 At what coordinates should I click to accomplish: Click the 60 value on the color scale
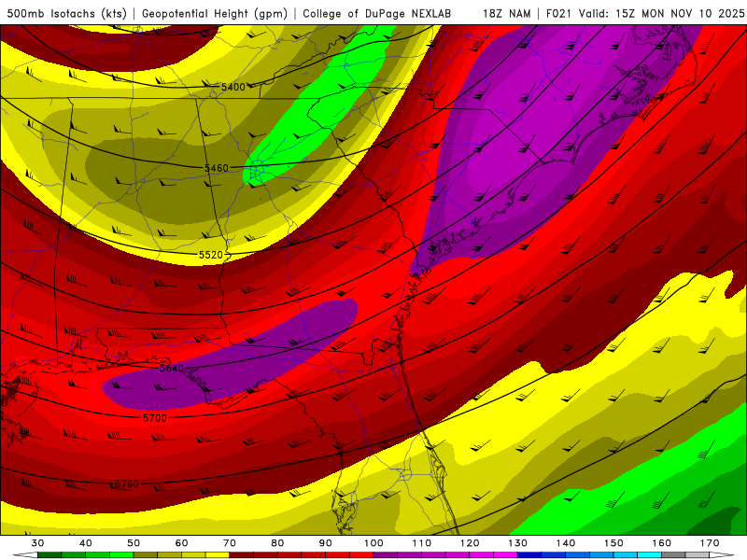pos(181,543)
